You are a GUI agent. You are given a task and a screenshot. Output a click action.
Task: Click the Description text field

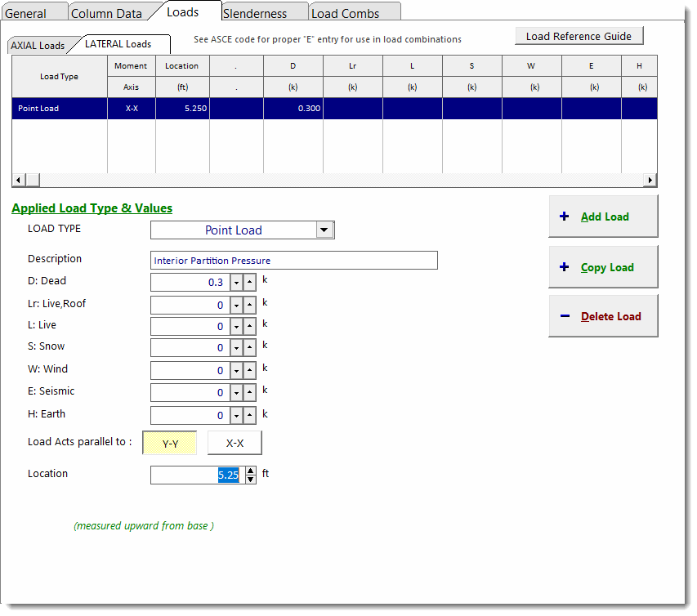coord(294,261)
